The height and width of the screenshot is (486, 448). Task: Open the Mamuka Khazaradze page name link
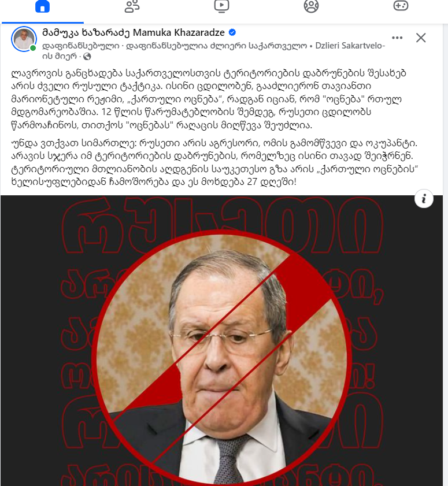[134, 32]
